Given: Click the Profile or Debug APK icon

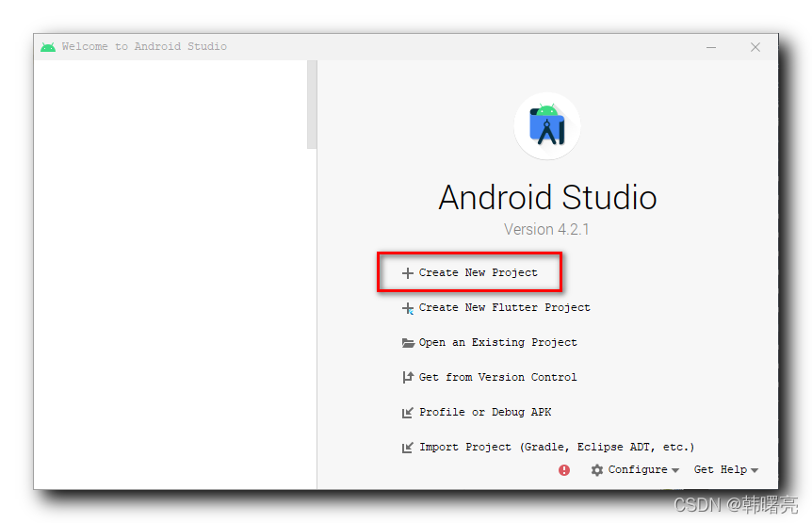Looking at the screenshot, I should click(x=408, y=413).
